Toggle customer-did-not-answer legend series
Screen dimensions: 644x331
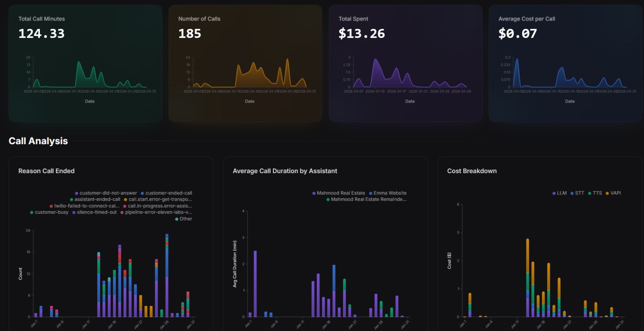pyautogui.click(x=106, y=193)
